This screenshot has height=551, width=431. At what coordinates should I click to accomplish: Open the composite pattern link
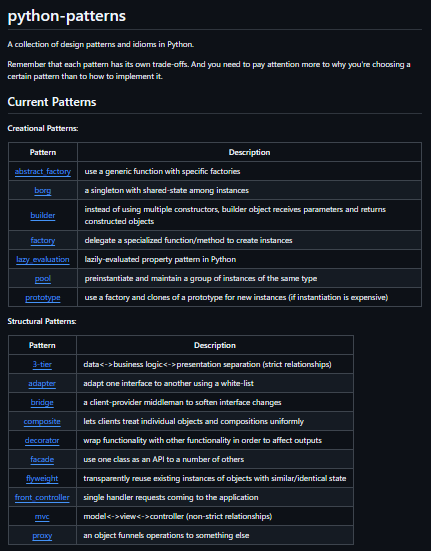42,421
